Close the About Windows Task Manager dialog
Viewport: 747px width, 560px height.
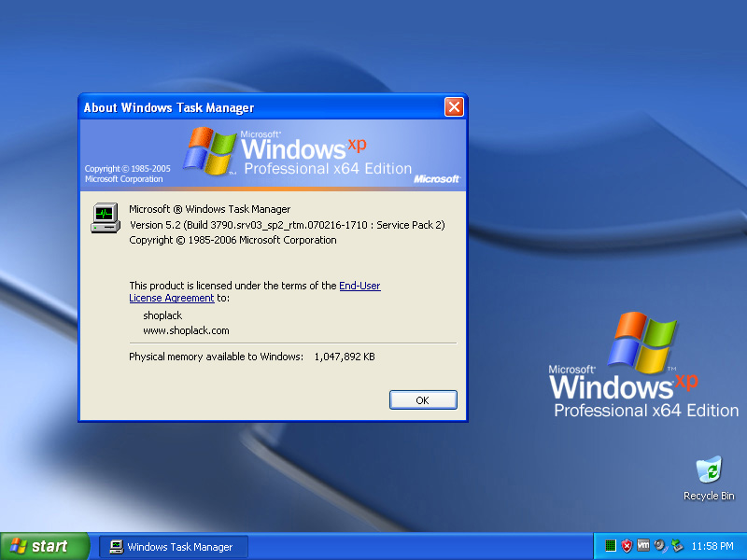click(x=454, y=107)
